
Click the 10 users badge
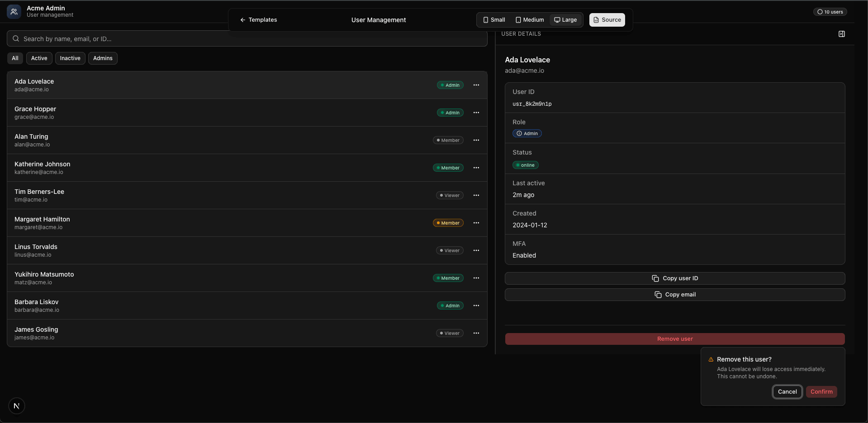point(830,12)
